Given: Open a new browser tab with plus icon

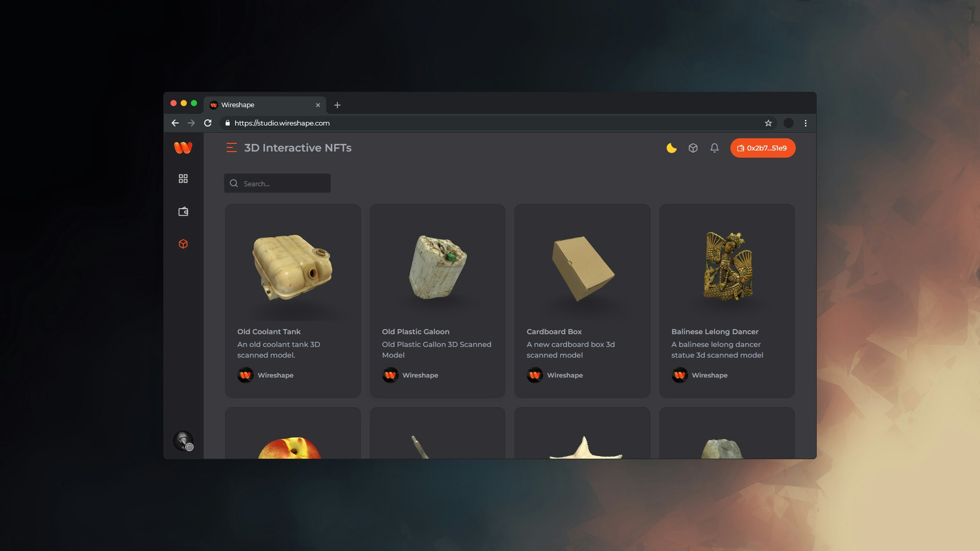Looking at the screenshot, I should [337, 105].
